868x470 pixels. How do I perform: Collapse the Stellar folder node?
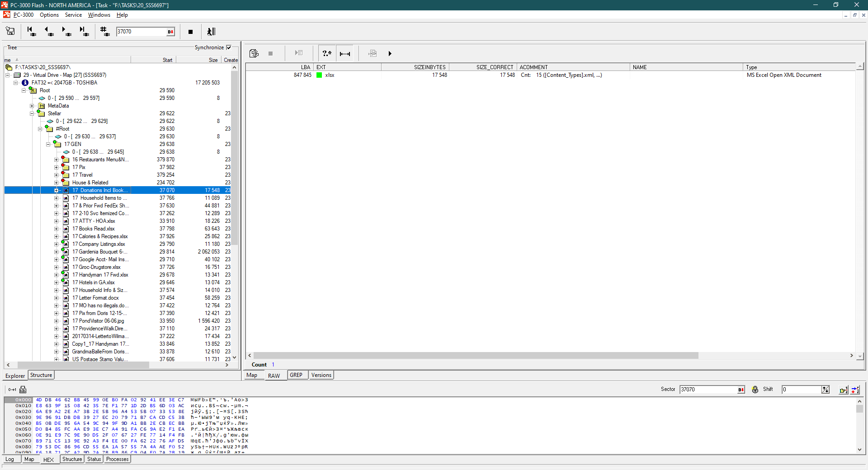pos(32,113)
